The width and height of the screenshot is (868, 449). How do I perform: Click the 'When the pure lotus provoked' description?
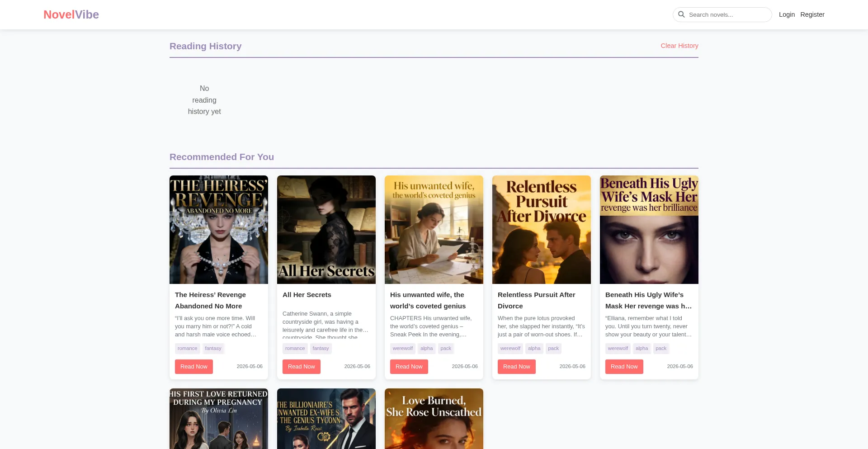click(542, 326)
